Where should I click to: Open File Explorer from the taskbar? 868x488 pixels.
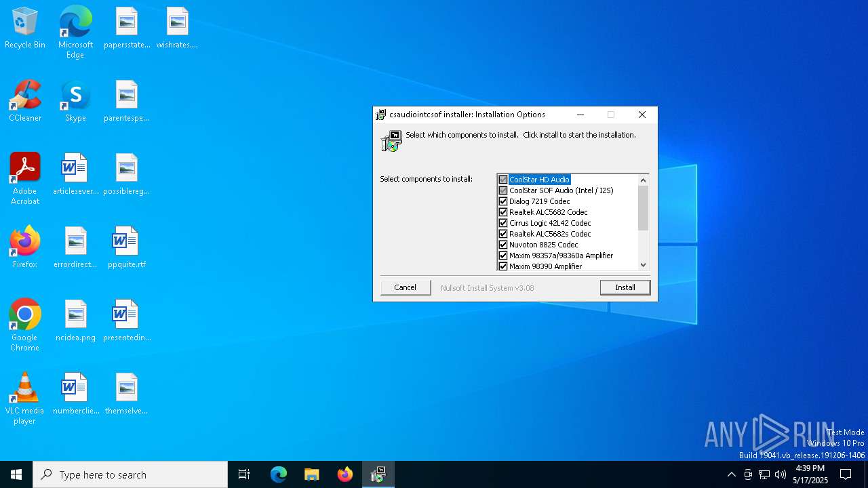[x=312, y=474]
